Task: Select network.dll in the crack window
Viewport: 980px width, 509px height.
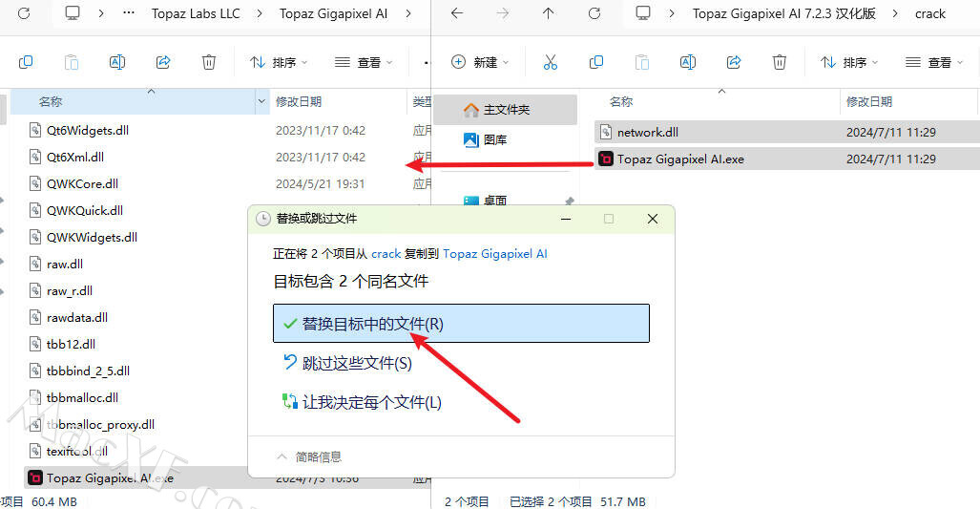Action: click(x=787, y=132)
